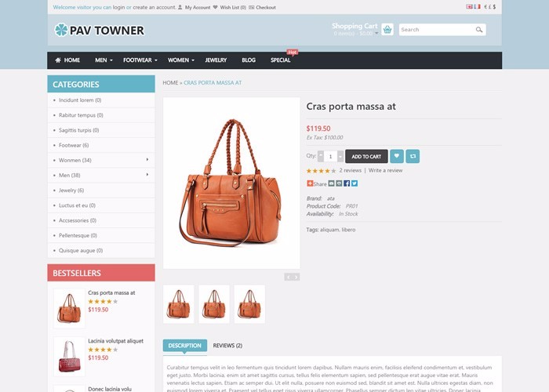This screenshot has height=392, width=549.
Task: Click the Pav Towner logo
Action: point(100,30)
